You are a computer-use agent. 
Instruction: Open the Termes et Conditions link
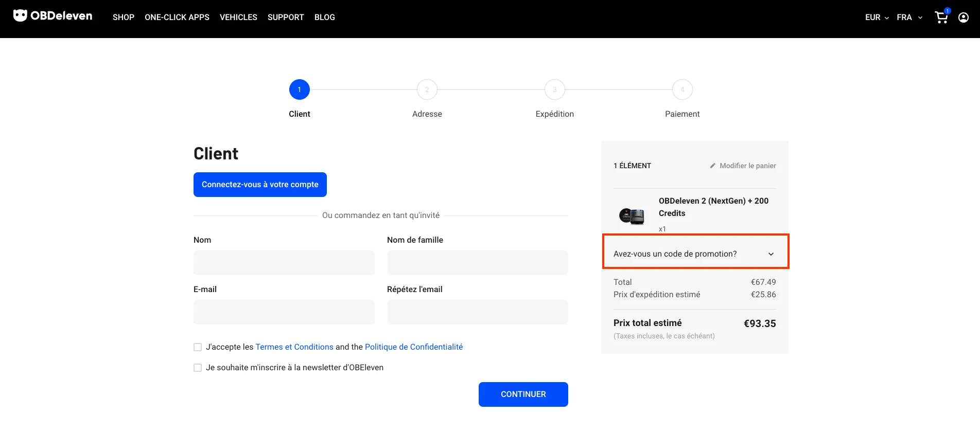pyautogui.click(x=294, y=347)
